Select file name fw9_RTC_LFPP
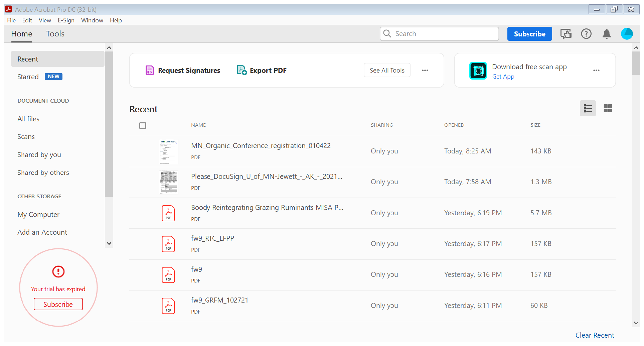 click(x=212, y=238)
